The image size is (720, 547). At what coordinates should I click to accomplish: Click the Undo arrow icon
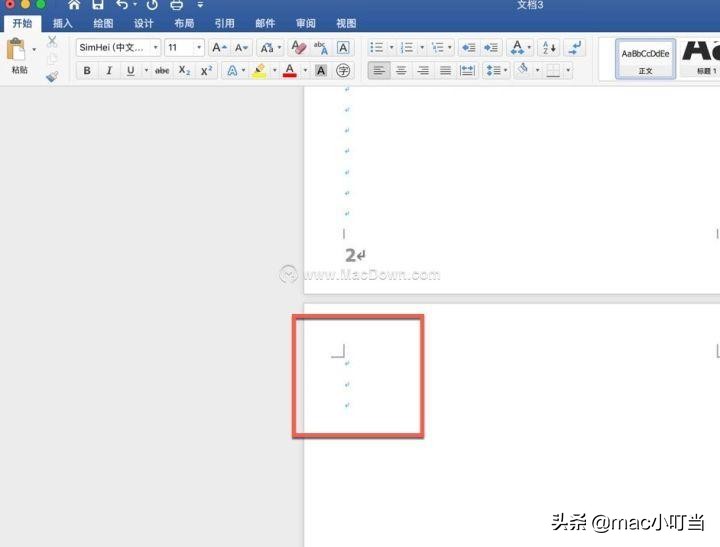(x=122, y=5)
